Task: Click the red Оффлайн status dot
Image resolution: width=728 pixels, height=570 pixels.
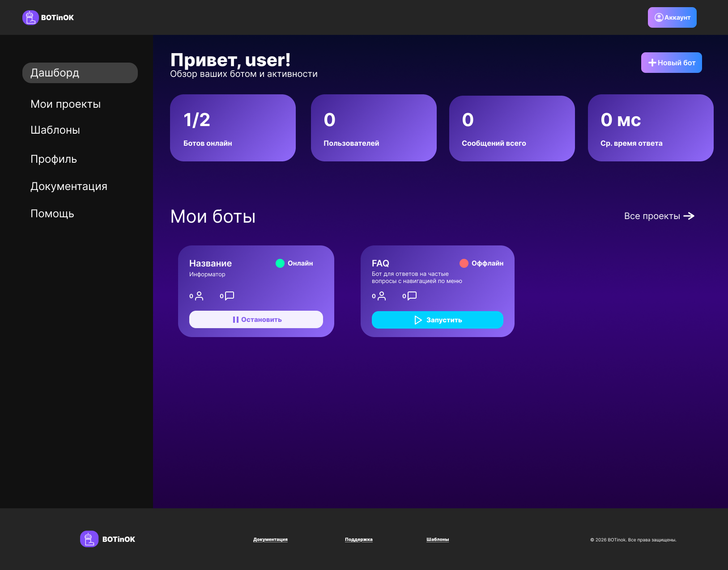Action: 464,263
